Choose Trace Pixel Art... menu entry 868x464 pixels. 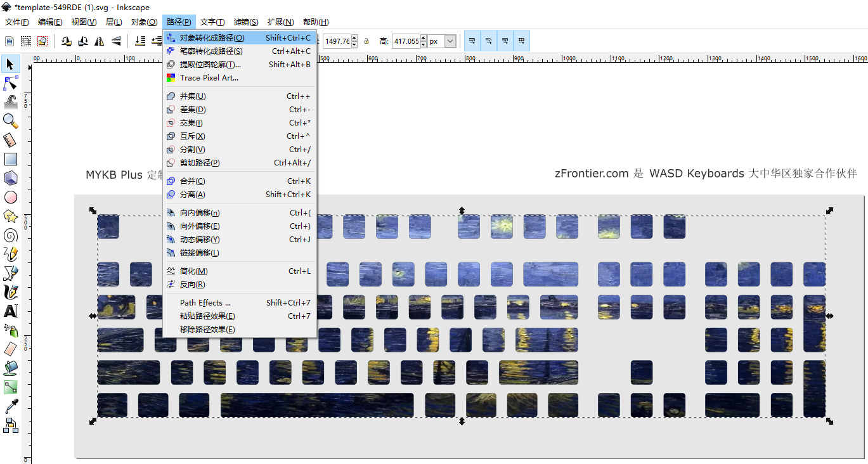(240, 78)
